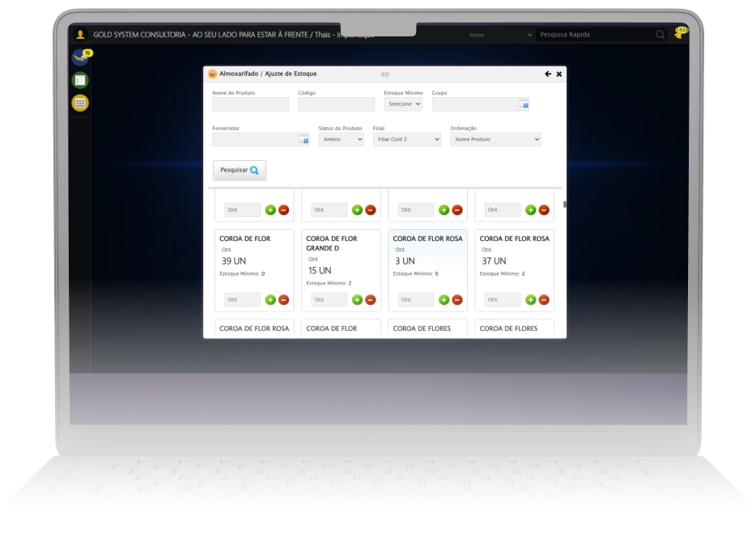The image size is (756, 554).
Task: Open the Grupo lookup icon
Action: [x=524, y=105]
